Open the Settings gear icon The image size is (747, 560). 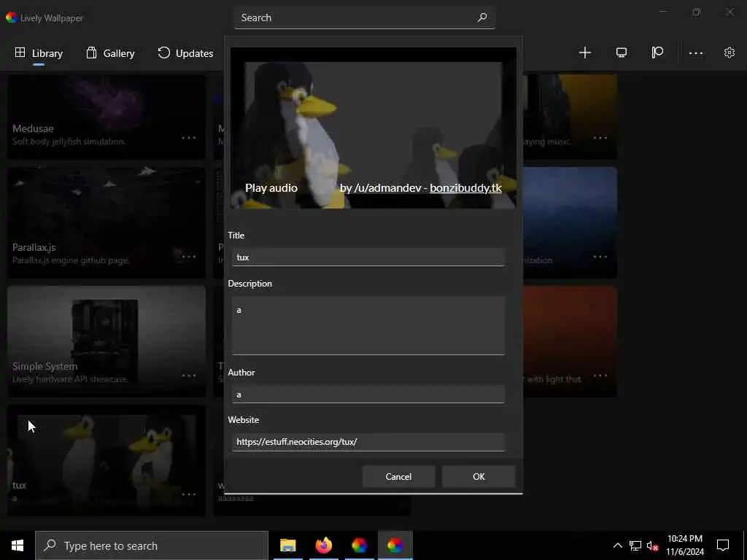(729, 52)
